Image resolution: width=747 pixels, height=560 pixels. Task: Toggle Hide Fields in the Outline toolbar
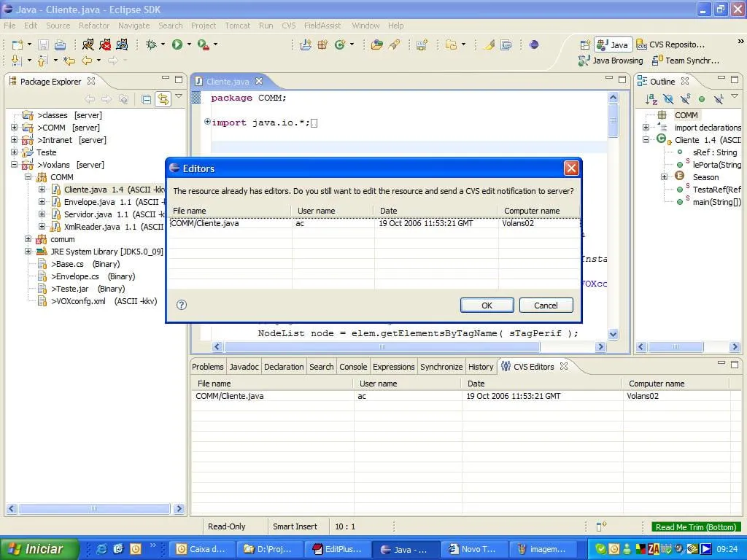[x=668, y=99]
